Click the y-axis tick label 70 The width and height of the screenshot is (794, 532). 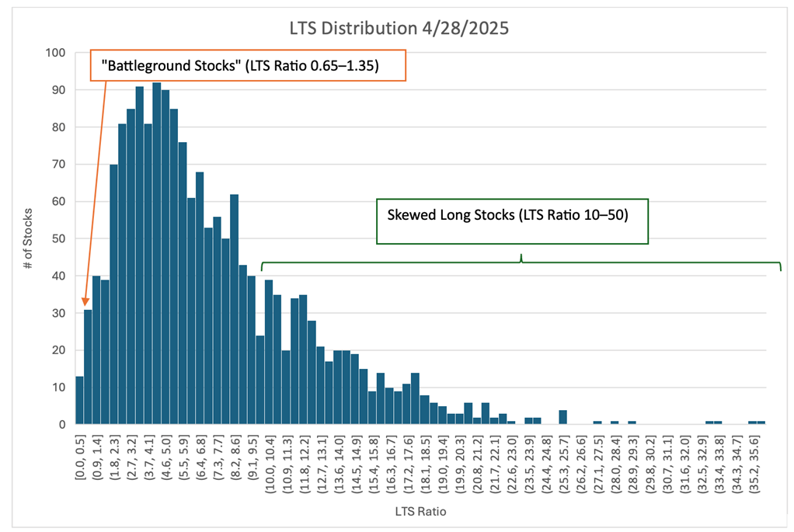pyautogui.click(x=58, y=165)
